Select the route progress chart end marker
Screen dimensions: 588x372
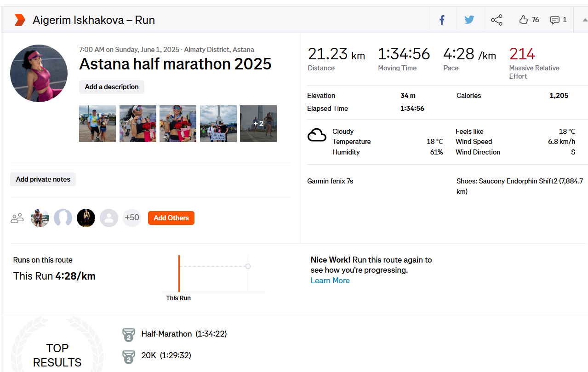pyautogui.click(x=248, y=266)
